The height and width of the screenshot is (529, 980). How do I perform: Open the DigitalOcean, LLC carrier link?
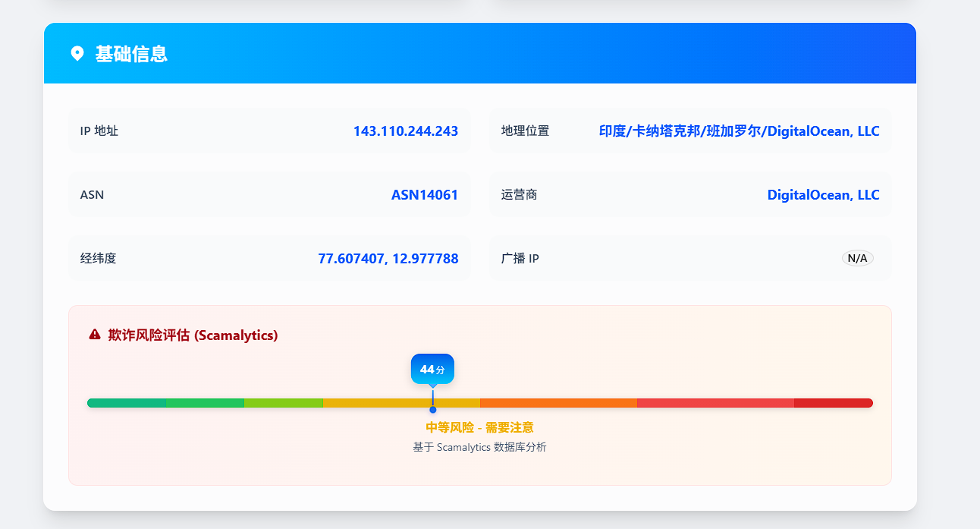(x=823, y=194)
